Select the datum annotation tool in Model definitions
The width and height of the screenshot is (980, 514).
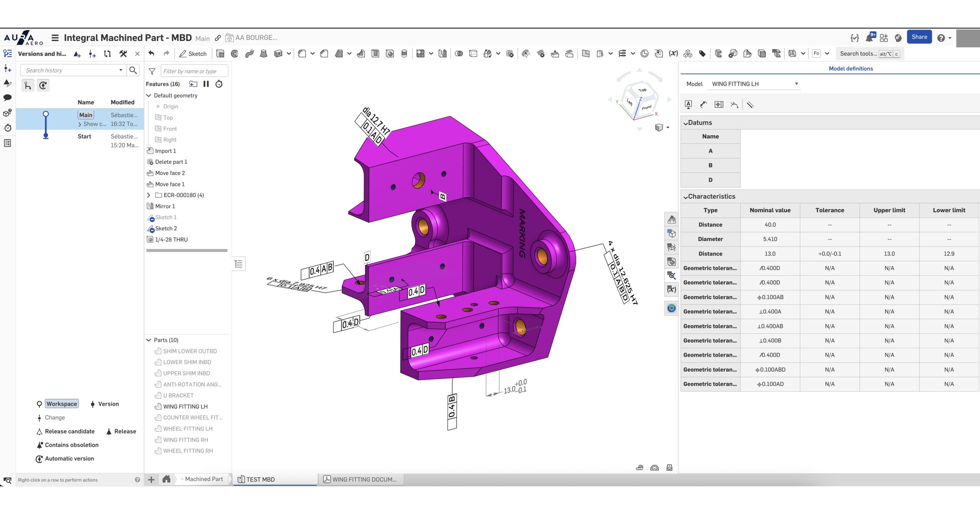pyautogui.click(x=688, y=104)
